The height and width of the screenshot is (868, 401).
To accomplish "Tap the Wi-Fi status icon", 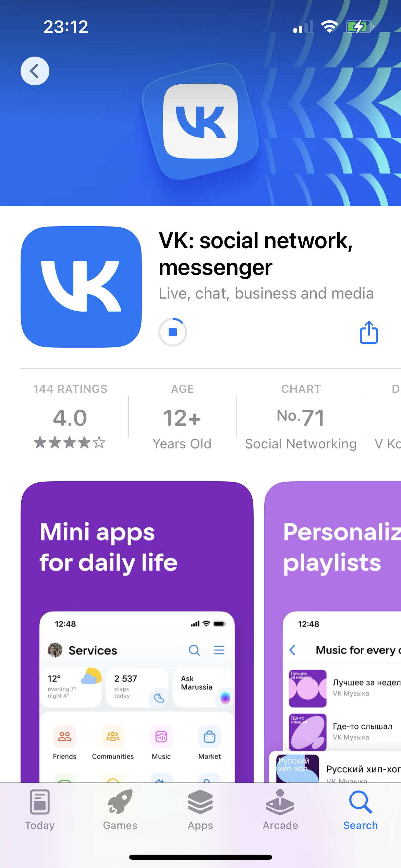I will tap(329, 26).
